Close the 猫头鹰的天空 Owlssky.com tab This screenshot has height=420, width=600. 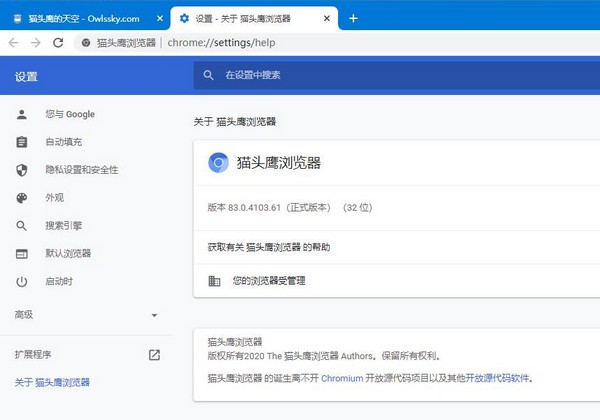click(x=155, y=18)
